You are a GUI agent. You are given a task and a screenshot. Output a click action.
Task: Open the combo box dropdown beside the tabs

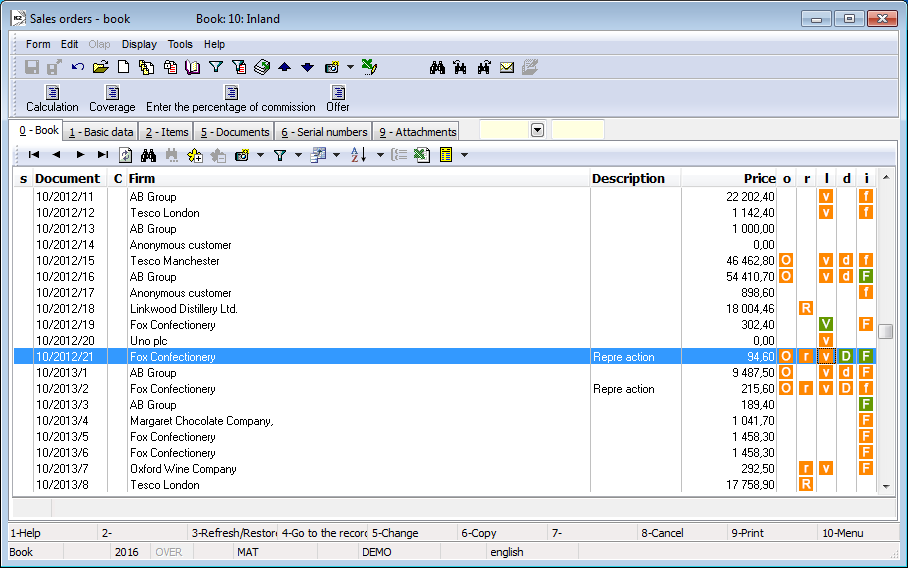[537, 130]
